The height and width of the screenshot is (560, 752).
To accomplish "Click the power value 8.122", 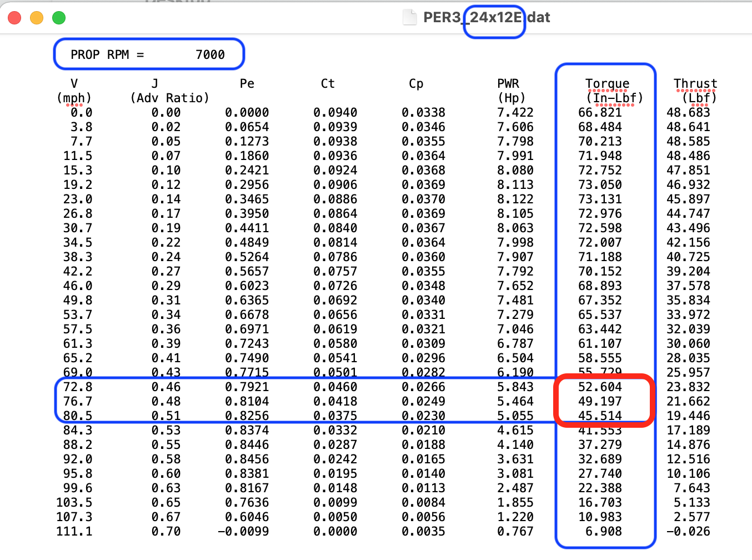I will pyautogui.click(x=515, y=199).
